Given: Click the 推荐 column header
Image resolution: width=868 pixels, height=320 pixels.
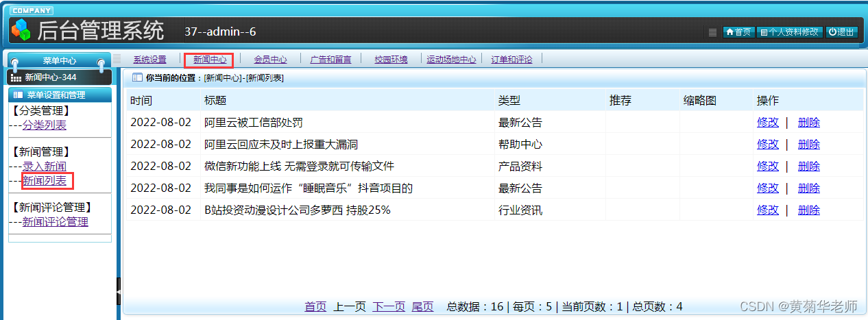Looking at the screenshot, I should [x=620, y=101].
